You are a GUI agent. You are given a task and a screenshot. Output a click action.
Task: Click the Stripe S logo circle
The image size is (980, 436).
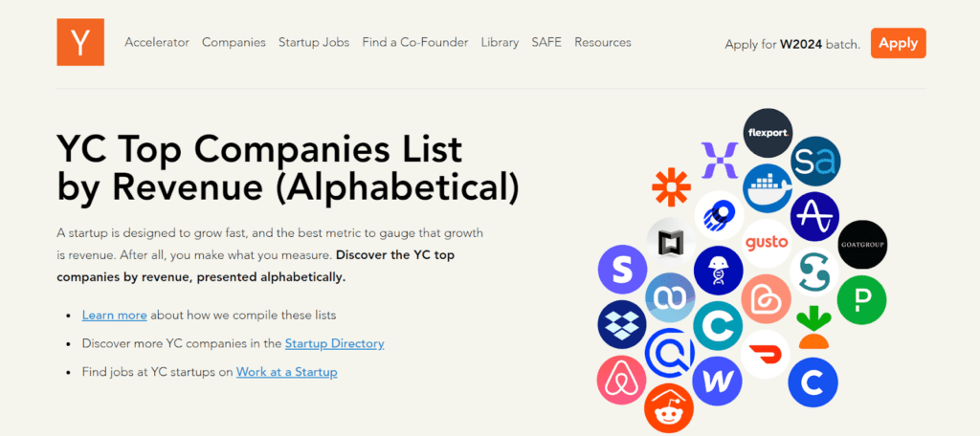click(x=622, y=270)
